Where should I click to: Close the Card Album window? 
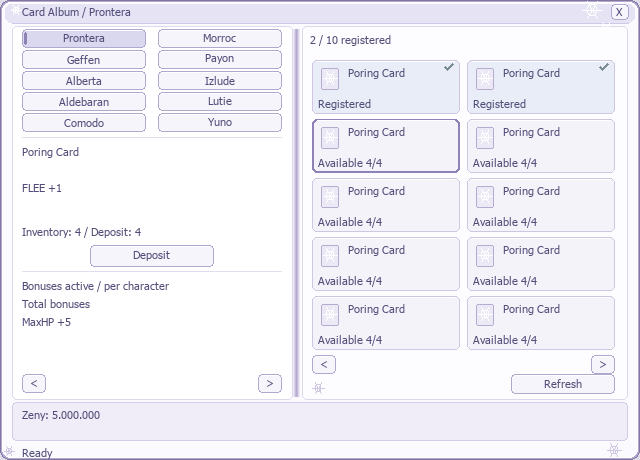(619, 12)
